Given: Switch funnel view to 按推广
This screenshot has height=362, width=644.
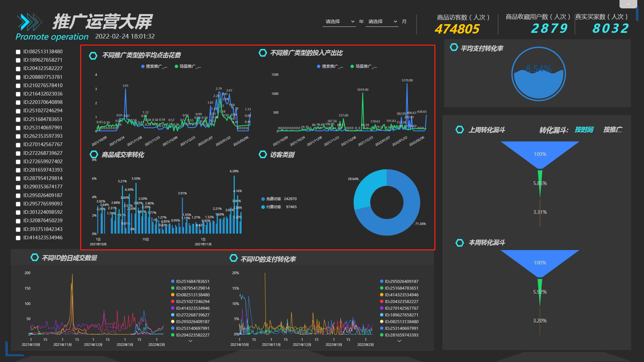Looking at the screenshot, I should [612, 130].
